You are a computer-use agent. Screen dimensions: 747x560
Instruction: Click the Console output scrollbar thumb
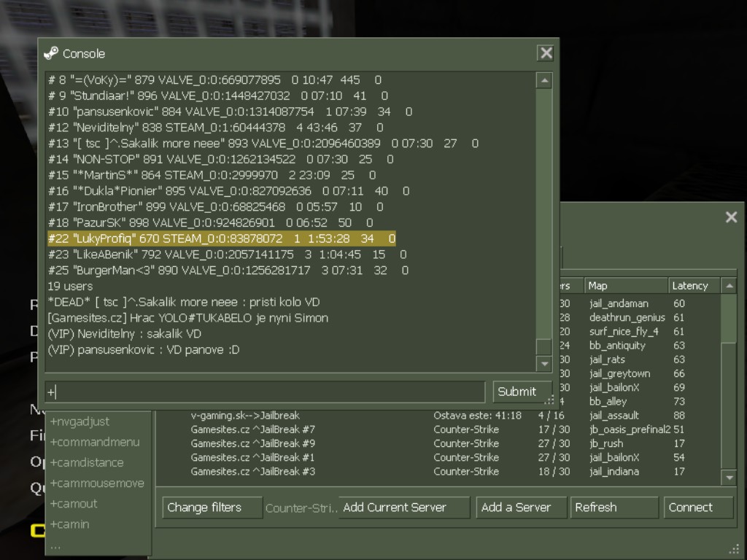(543, 346)
